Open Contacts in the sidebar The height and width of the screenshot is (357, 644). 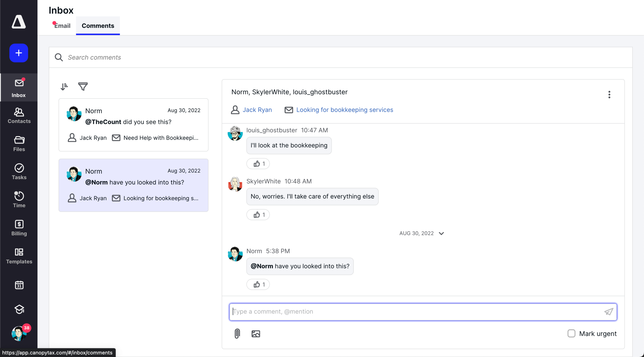19,116
